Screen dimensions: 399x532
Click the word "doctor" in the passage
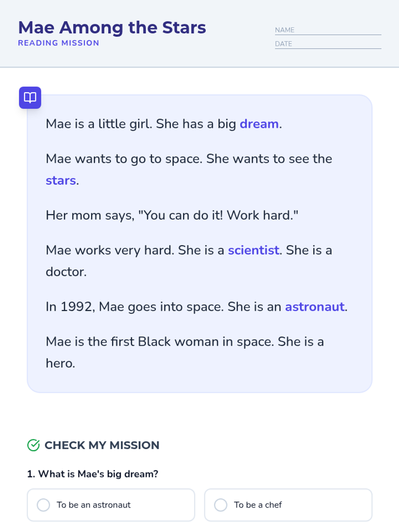click(65, 272)
